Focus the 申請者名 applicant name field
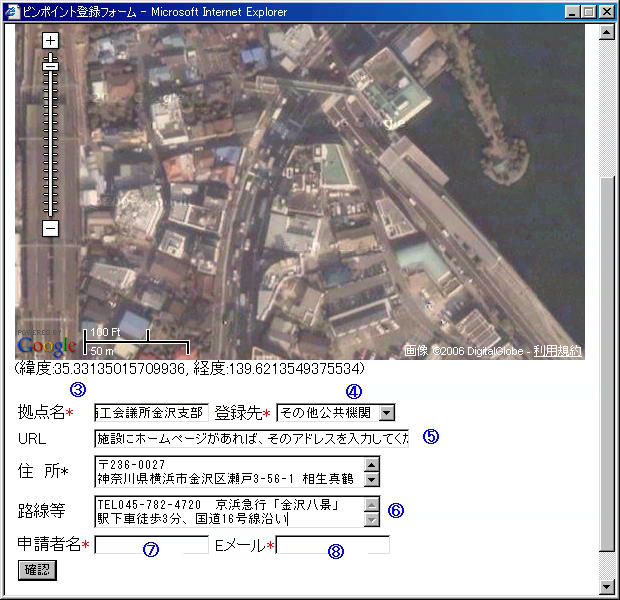The image size is (620, 600). tap(151, 545)
